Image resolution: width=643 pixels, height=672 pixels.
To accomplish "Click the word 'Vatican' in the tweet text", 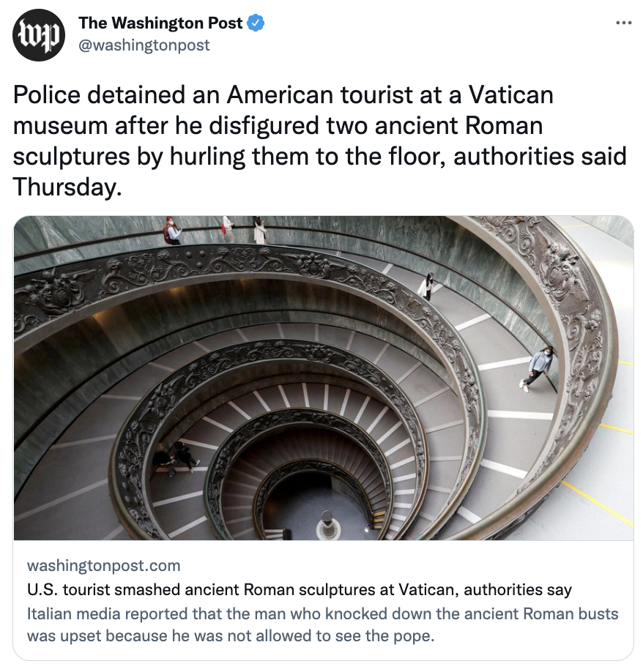I will (x=510, y=94).
